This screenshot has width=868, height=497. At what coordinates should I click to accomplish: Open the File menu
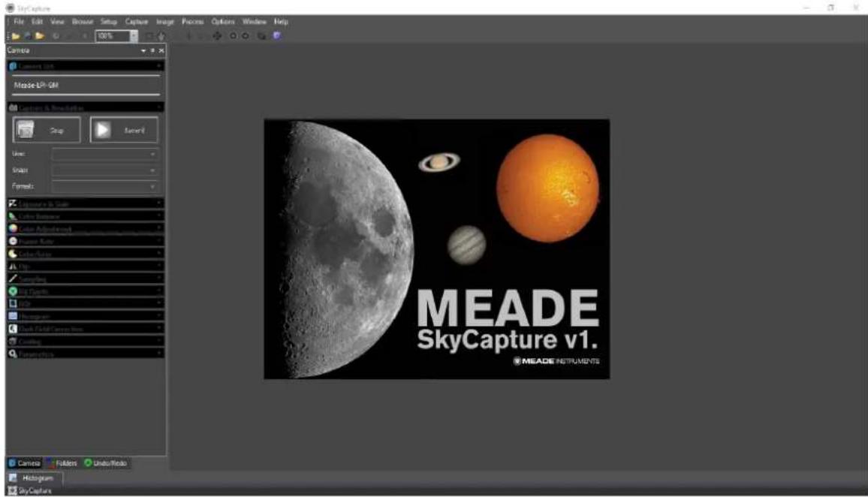click(19, 22)
